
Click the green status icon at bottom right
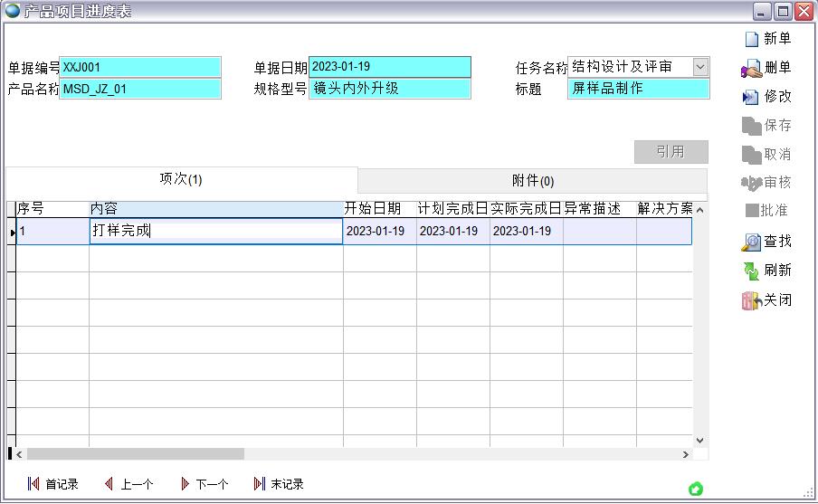coord(695,489)
